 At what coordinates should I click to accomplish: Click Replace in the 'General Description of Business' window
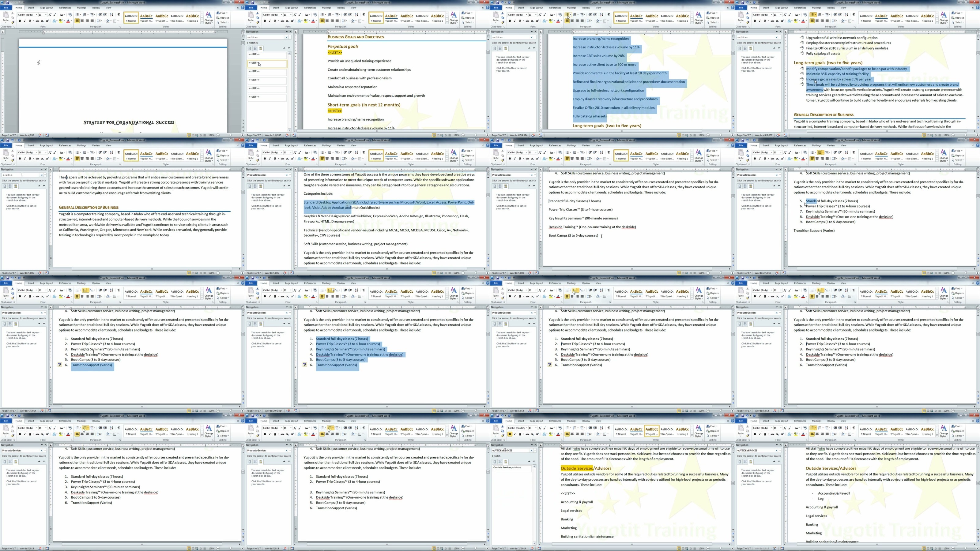tap(224, 156)
